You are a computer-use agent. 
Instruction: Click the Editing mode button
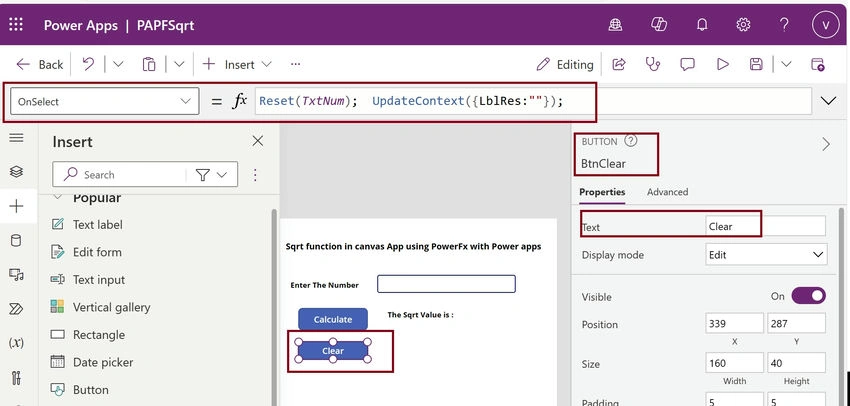click(565, 65)
